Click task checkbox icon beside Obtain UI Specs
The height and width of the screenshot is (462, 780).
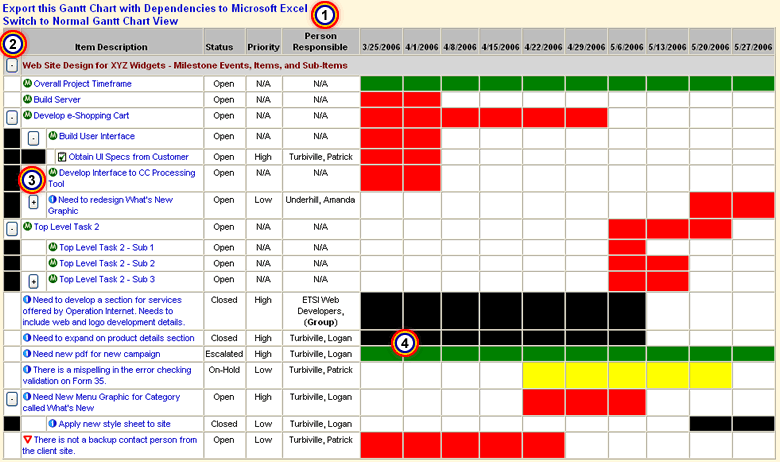click(62, 157)
